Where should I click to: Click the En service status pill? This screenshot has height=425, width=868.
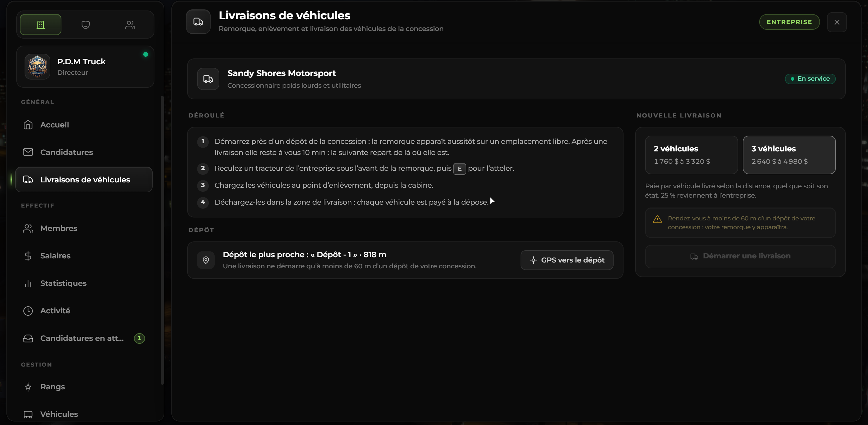pos(810,79)
